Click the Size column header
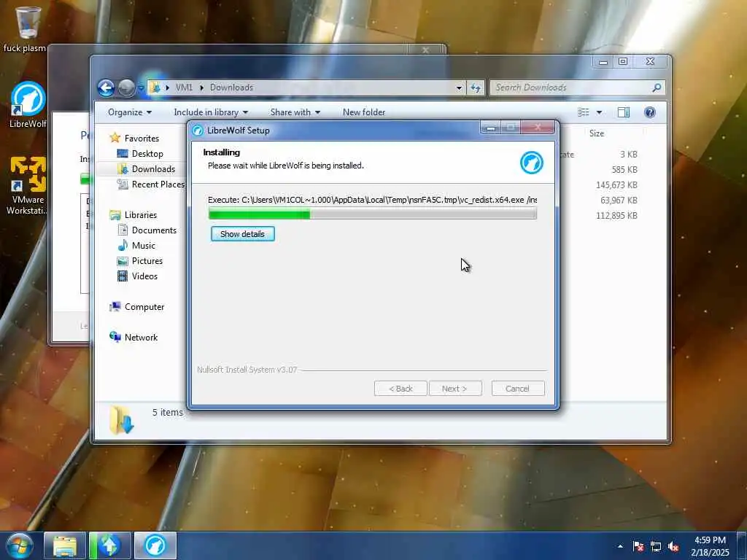Image resolution: width=747 pixels, height=560 pixels. (x=597, y=133)
